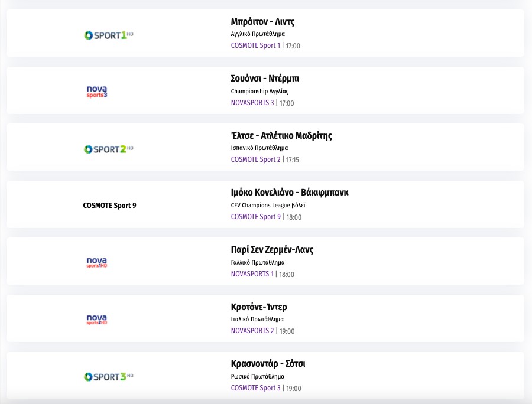
Task: Click the purple NOVASPORTS 2 channel link
Action: click(x=252, y=331)
